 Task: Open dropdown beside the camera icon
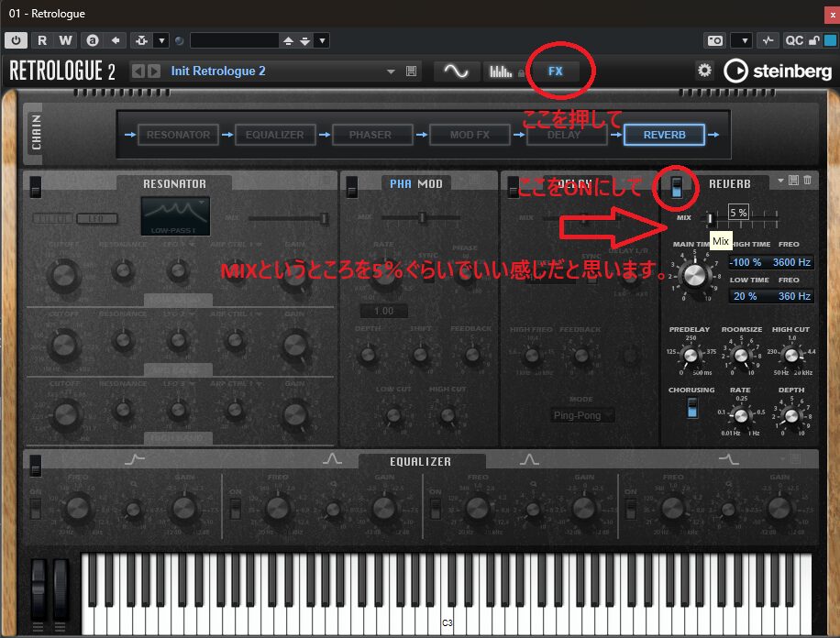pyautogui.click(x=744, y=40)
